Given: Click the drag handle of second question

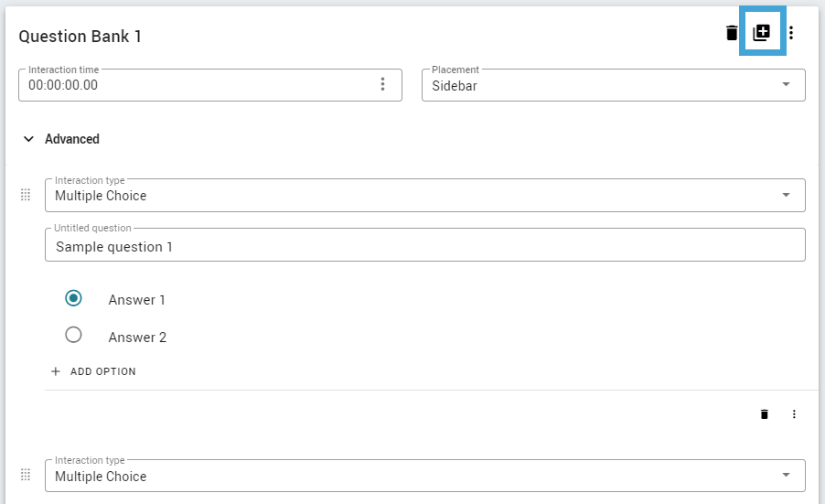Looking at the screenshot, I should point(26,475).
